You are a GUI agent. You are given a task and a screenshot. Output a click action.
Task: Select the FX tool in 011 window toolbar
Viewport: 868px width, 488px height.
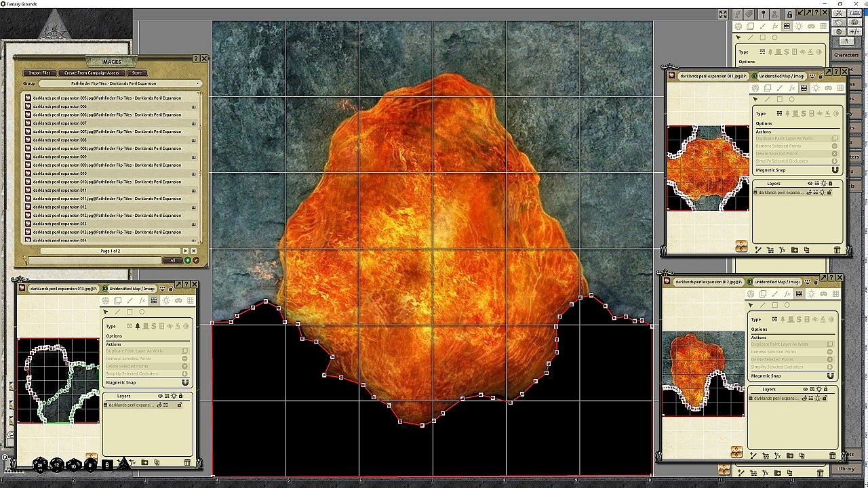791,88
